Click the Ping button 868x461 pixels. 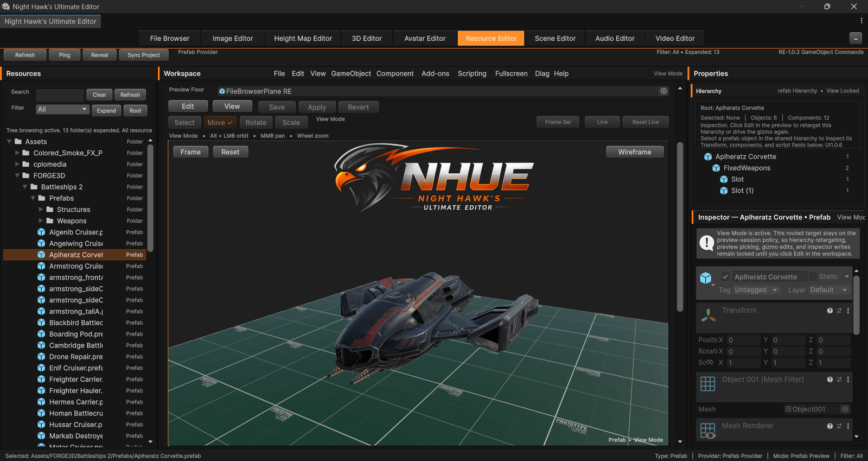(x=65, y=55)
